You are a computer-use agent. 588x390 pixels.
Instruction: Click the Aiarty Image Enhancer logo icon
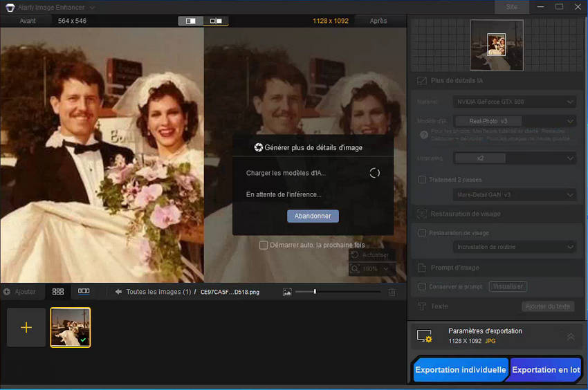click(x=10, y=7)
